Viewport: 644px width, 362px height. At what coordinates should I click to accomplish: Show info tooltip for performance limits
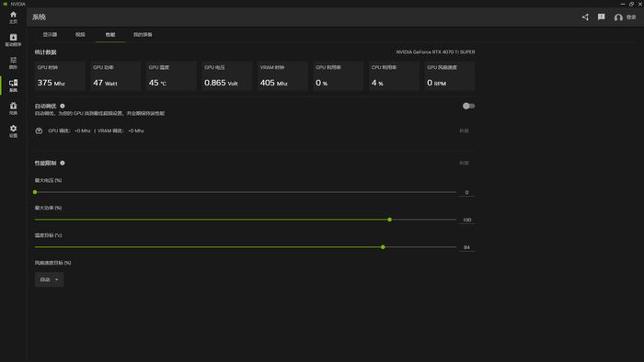63,163
